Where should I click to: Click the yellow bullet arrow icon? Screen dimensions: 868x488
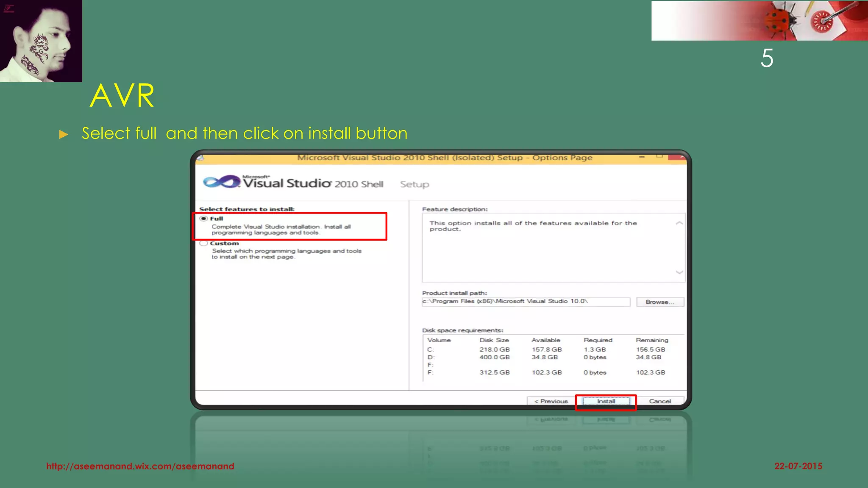pos(64,135)
